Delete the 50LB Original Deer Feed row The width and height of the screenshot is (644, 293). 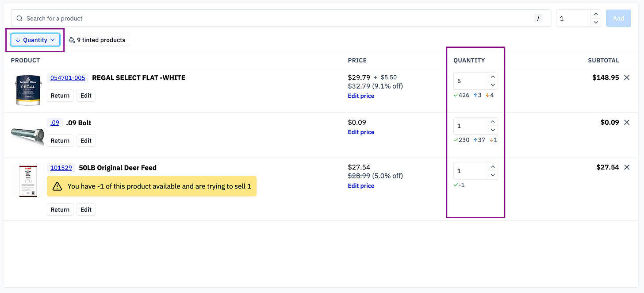click(627, 167)
